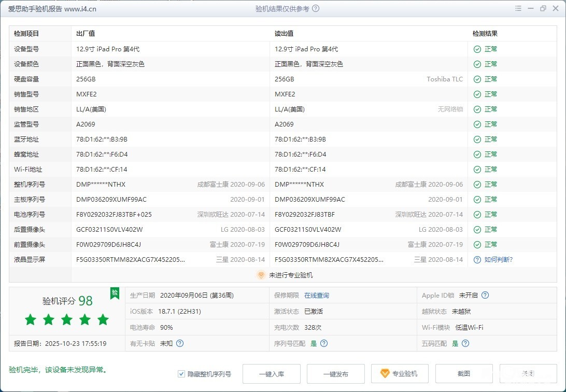Click green check icon in 设备型号 row
This screenshot has width=566, height=392.
click(477, 49)
